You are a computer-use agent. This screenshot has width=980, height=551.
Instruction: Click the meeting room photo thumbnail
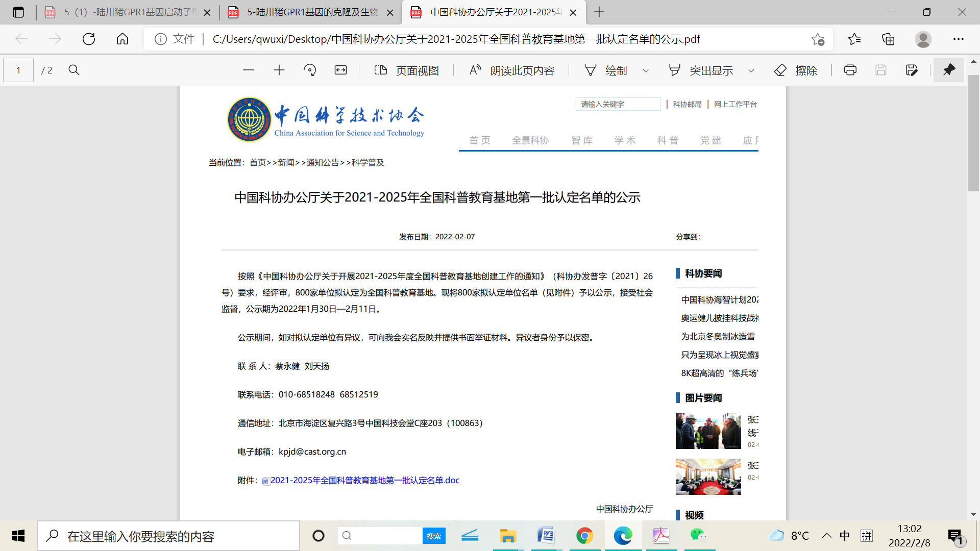click(x=708, y=477)
